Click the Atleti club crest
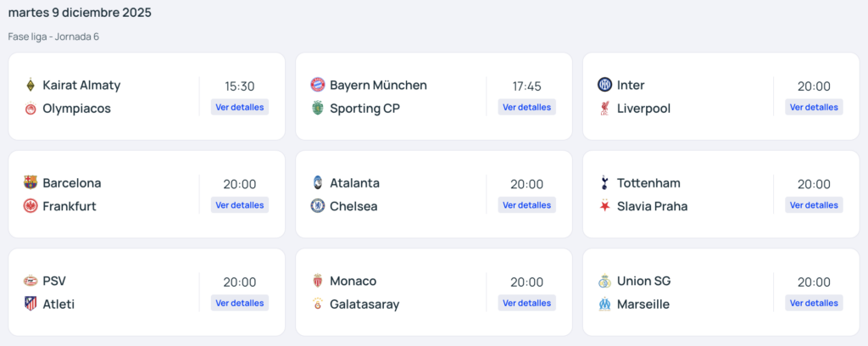 31,304
